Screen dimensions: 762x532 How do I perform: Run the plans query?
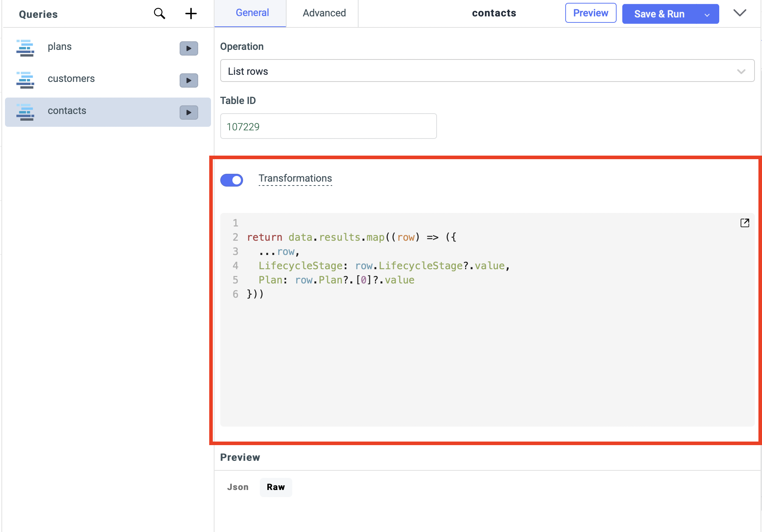[189, 48]
